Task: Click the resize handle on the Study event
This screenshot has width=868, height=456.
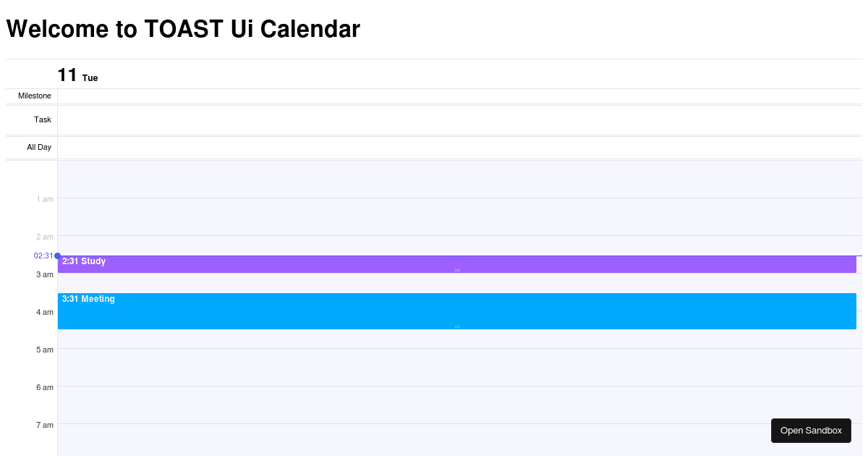Action: pos(456,270)
